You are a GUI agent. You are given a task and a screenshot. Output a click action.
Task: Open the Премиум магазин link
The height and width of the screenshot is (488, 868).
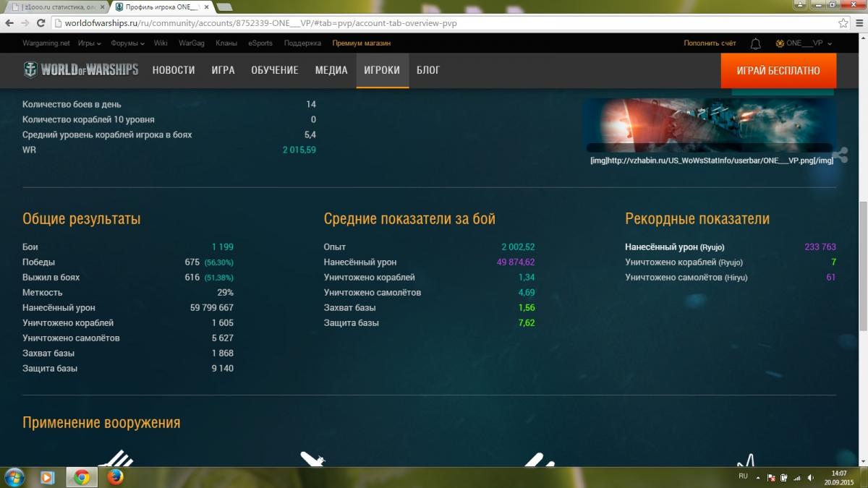click(362, 43)
